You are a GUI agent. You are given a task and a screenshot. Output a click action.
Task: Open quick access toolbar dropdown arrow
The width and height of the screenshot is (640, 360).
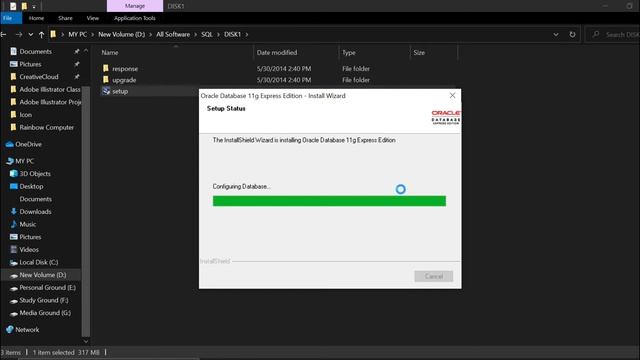click(34, 7)
